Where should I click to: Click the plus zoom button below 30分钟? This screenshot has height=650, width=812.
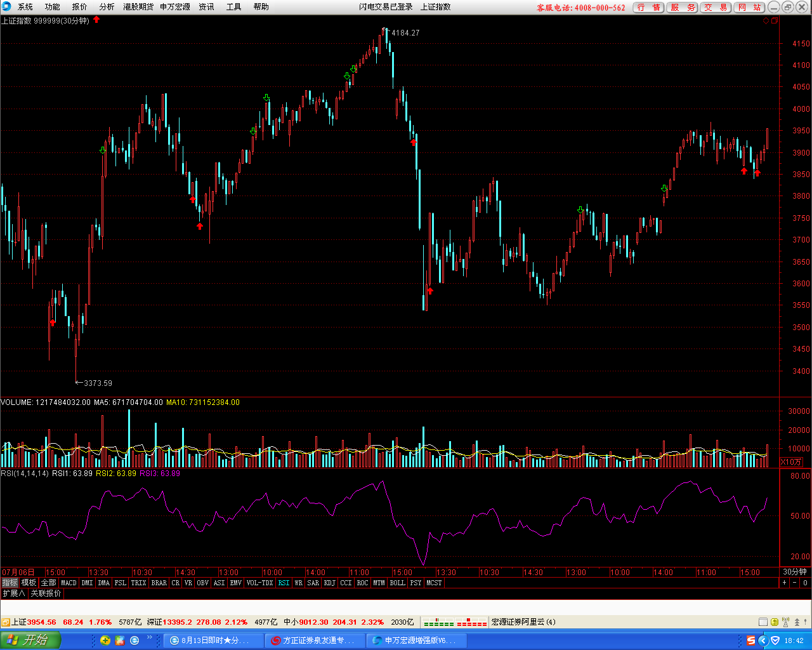(x=785, y=583)
